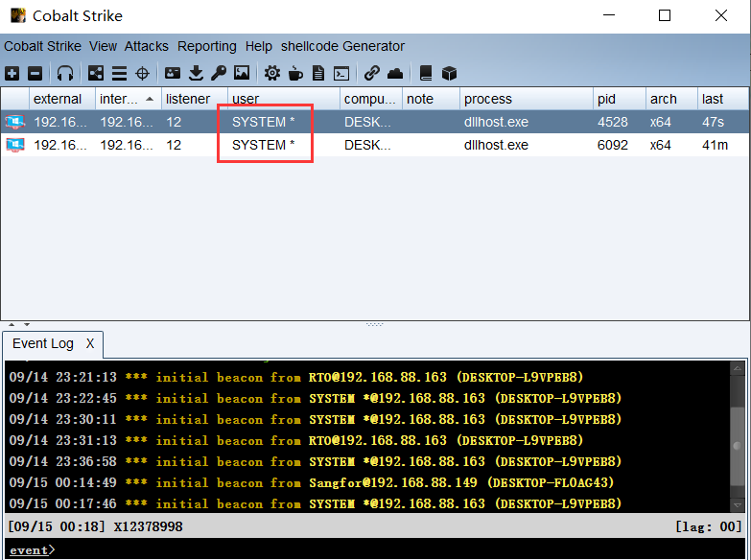Open the Attacks menu
The height and width of the screenshot is (560, 751).
[x=147, y=46]
